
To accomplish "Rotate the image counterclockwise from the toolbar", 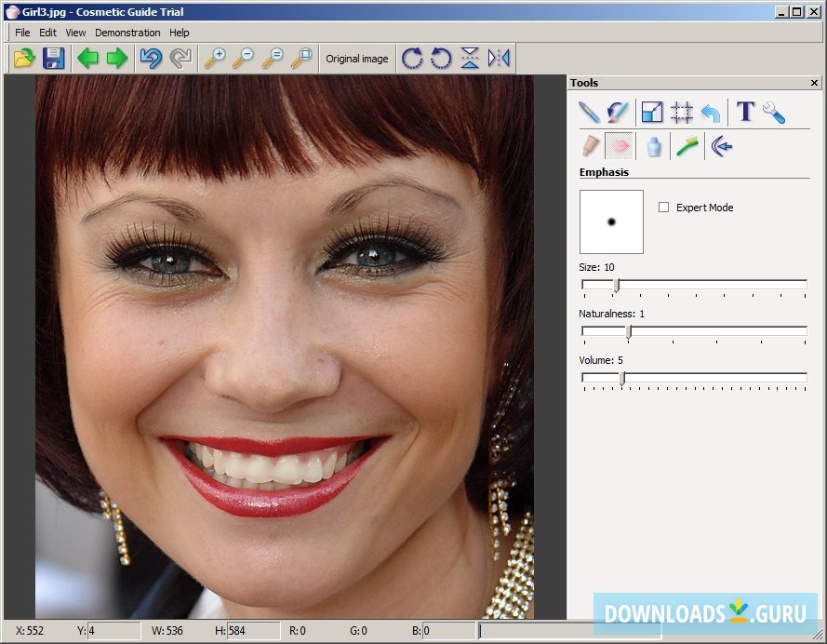I will click(441, 58).
